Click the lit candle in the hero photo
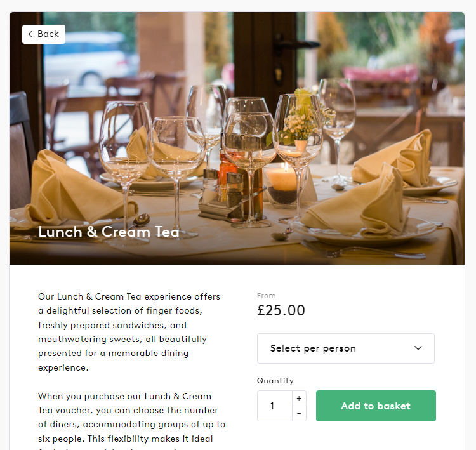Image resolution: width=476 pixels, height=450 pixels. (283, 178)
